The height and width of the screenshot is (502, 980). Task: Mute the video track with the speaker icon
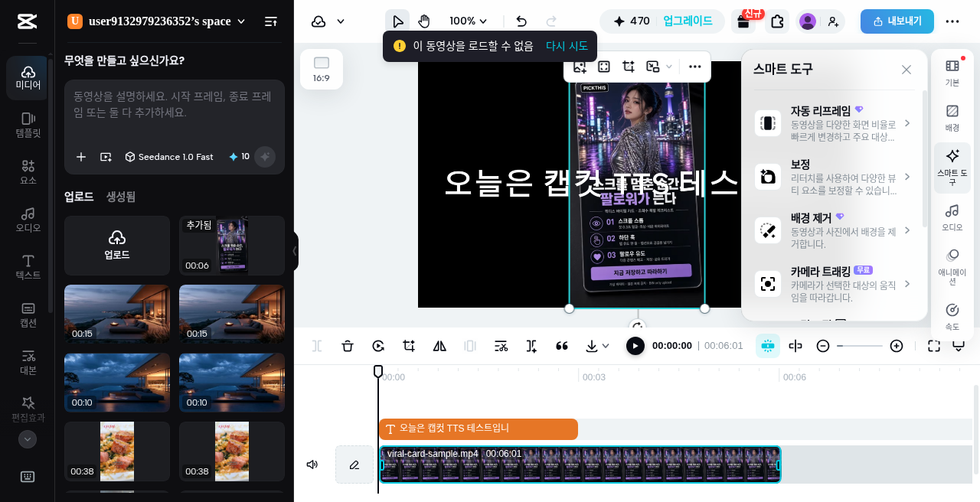312,465
